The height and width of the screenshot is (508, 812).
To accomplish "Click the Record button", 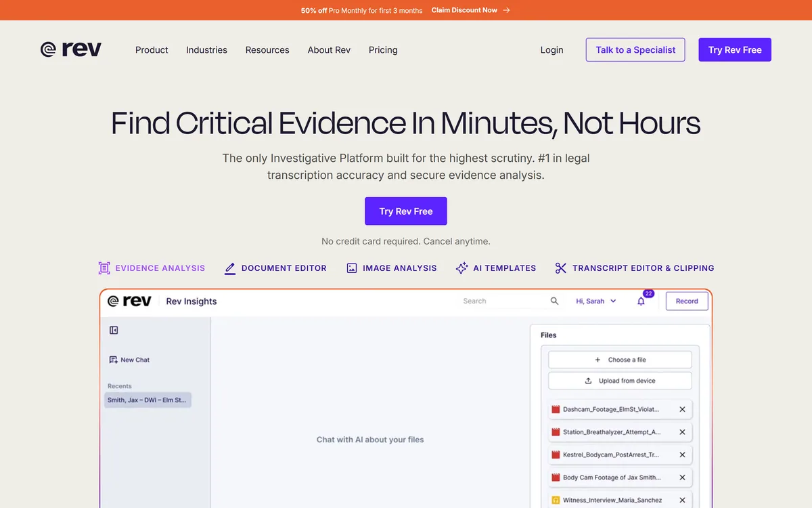I will 687,301.
